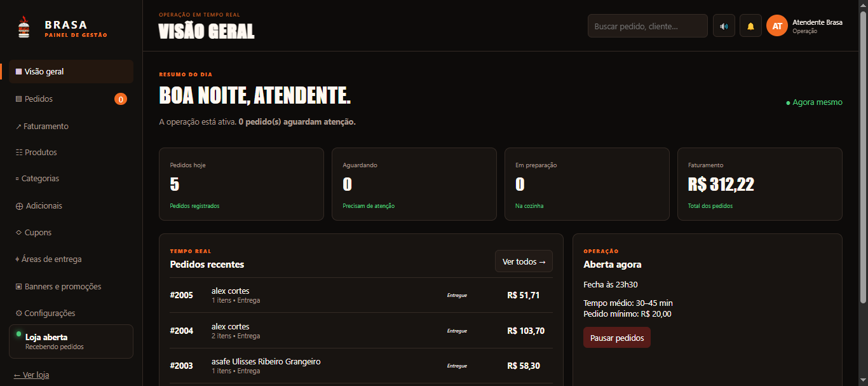This screenshot has width=868, height=386.
Task: Open Visão geral in sidebar
Action: click(71, 72)
